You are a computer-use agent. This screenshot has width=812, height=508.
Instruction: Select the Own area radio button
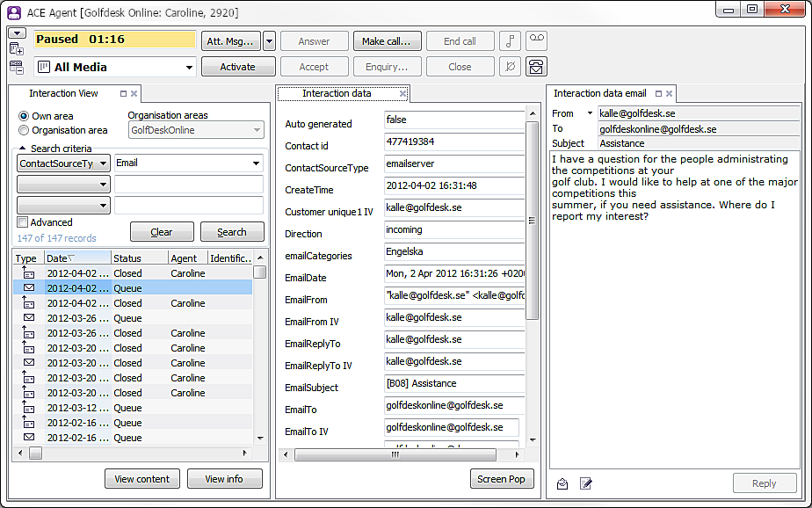point(21,117)
